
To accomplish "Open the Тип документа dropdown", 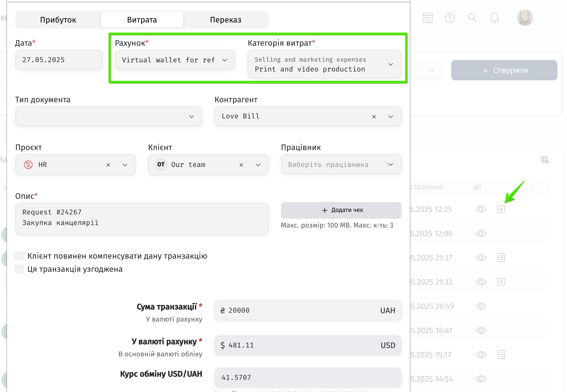I will coord(108,116).
